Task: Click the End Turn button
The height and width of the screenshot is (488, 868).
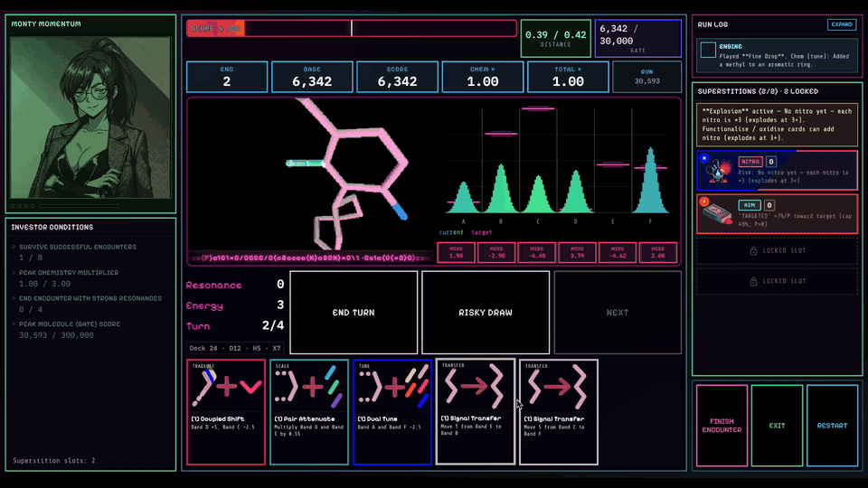Action: (x=354, y=313)
